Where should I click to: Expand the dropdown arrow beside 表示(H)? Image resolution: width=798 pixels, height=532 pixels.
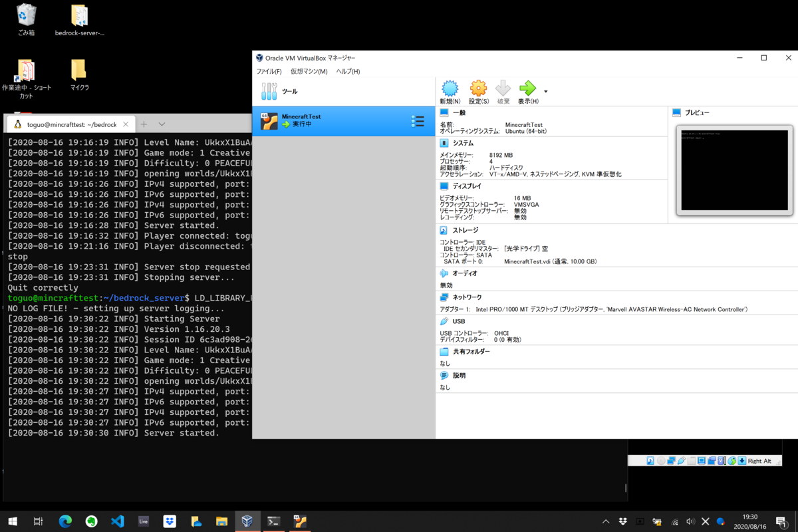coord(546,91)
